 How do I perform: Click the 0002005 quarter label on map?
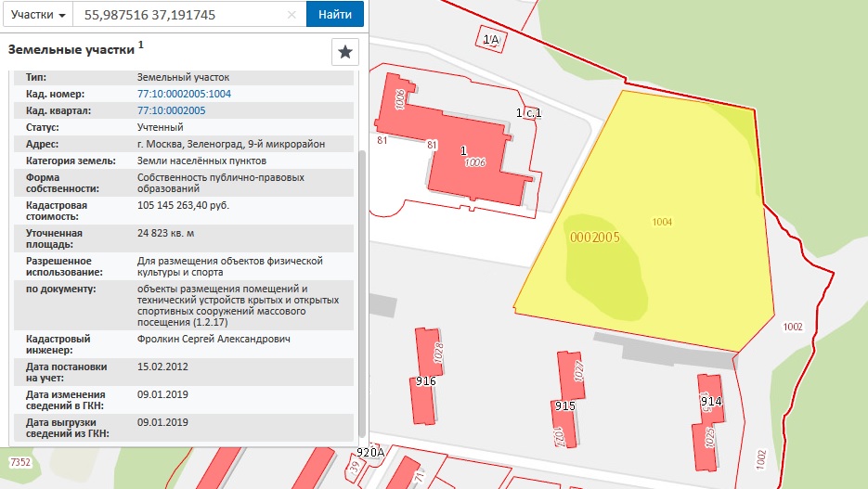pyautogui.click(x=592, y=238)
